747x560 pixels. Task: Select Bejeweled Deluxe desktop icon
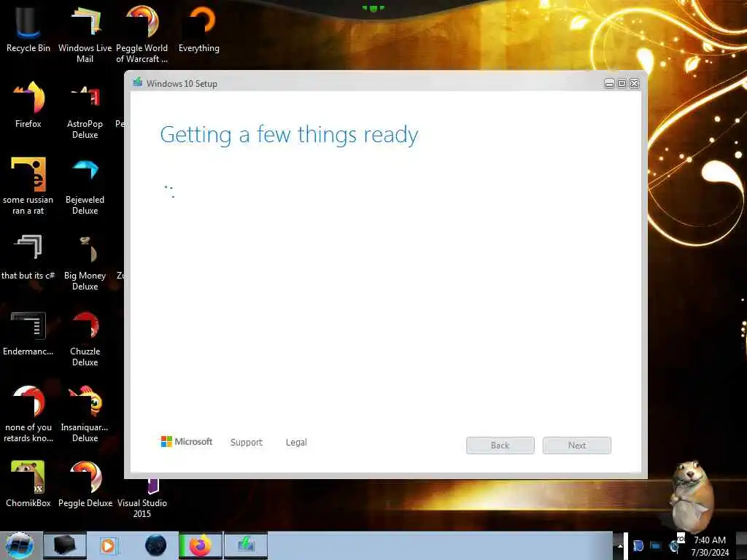point(85,186)
